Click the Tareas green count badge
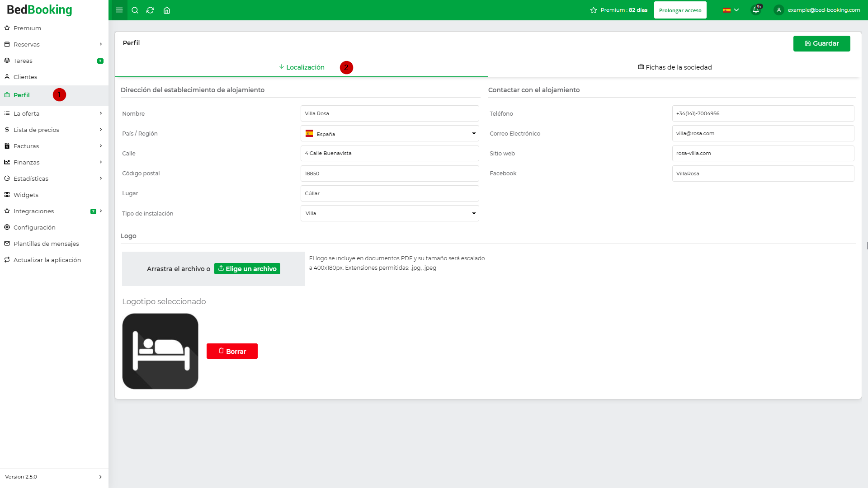Viewport: 868px width, 488px height. [100, 61]
